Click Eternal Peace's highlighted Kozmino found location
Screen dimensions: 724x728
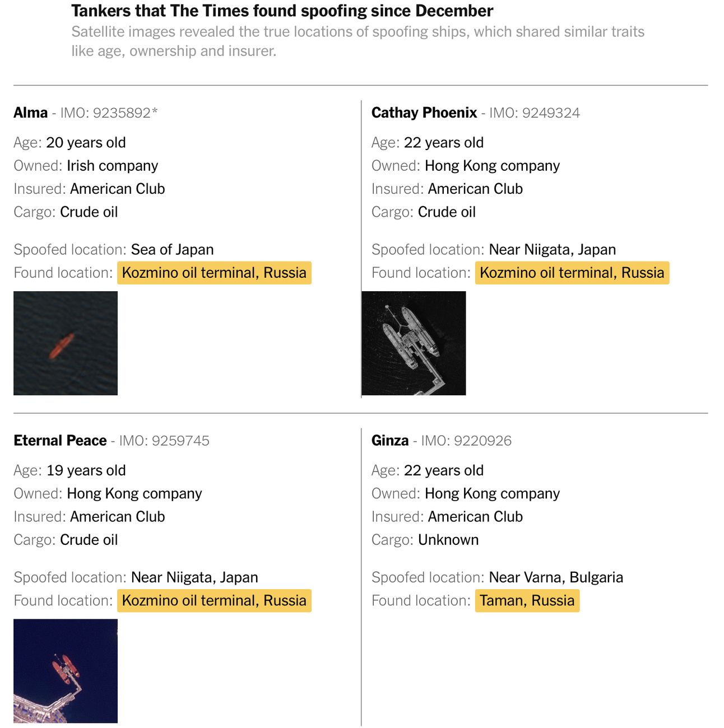click(x=214, y=600)
